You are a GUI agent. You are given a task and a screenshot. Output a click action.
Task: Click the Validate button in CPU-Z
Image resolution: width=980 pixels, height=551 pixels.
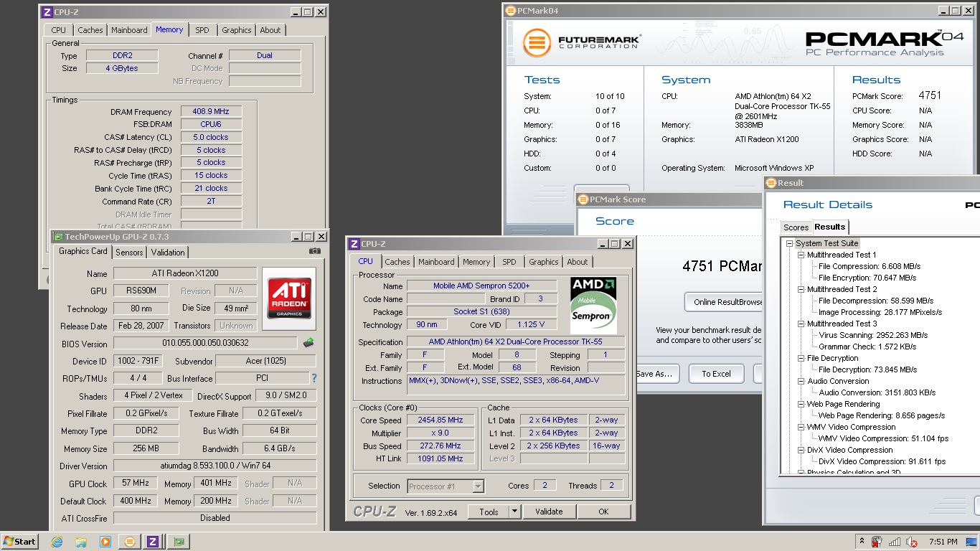[x=549, y=512]
